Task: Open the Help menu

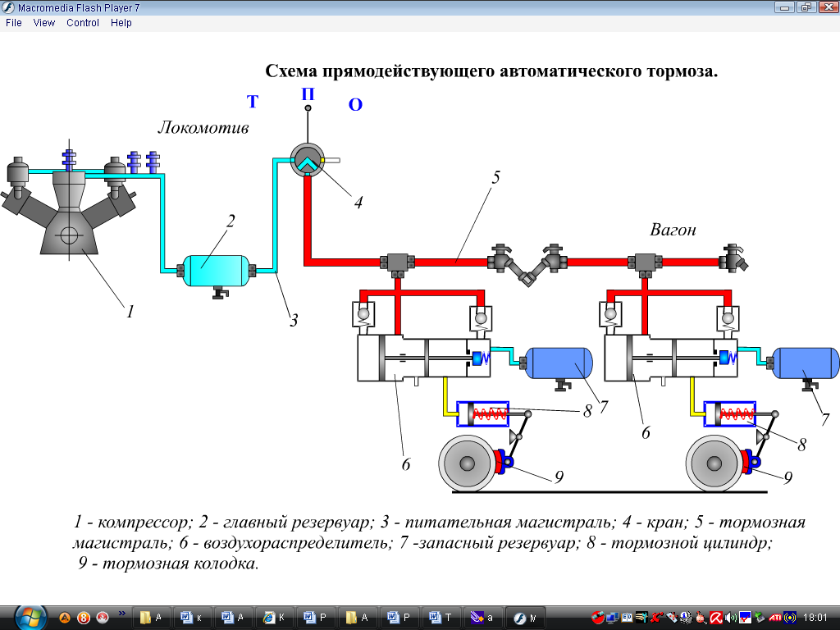Action: tap(121, 23)
